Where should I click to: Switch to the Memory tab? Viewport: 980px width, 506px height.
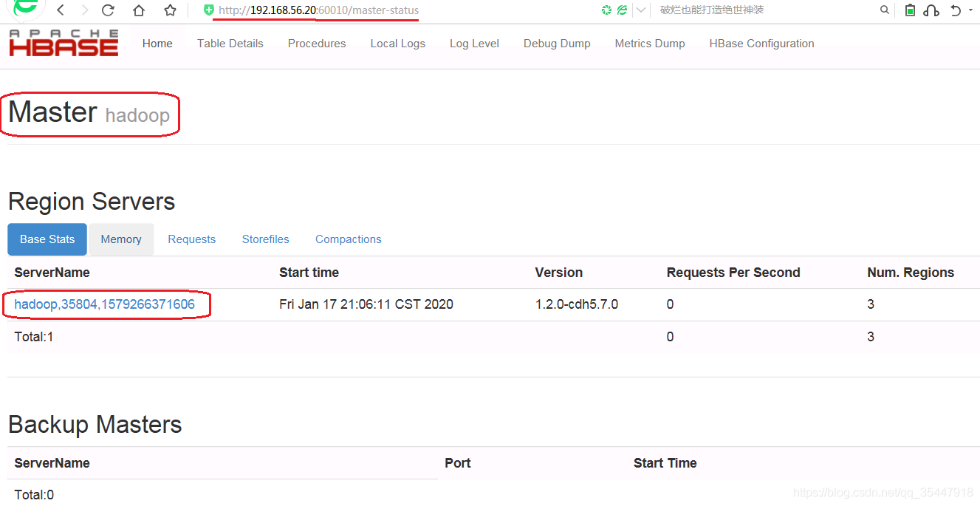click(121, 239)
